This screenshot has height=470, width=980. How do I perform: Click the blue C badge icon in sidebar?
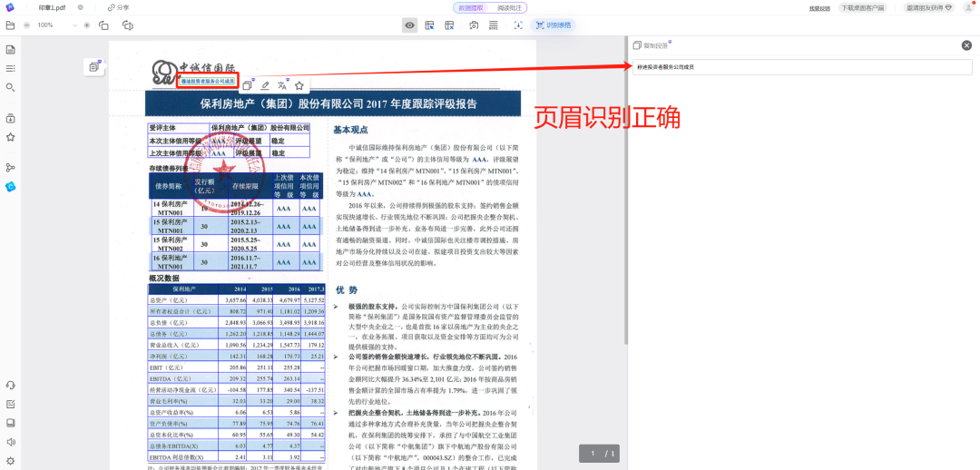pos(11,186)
